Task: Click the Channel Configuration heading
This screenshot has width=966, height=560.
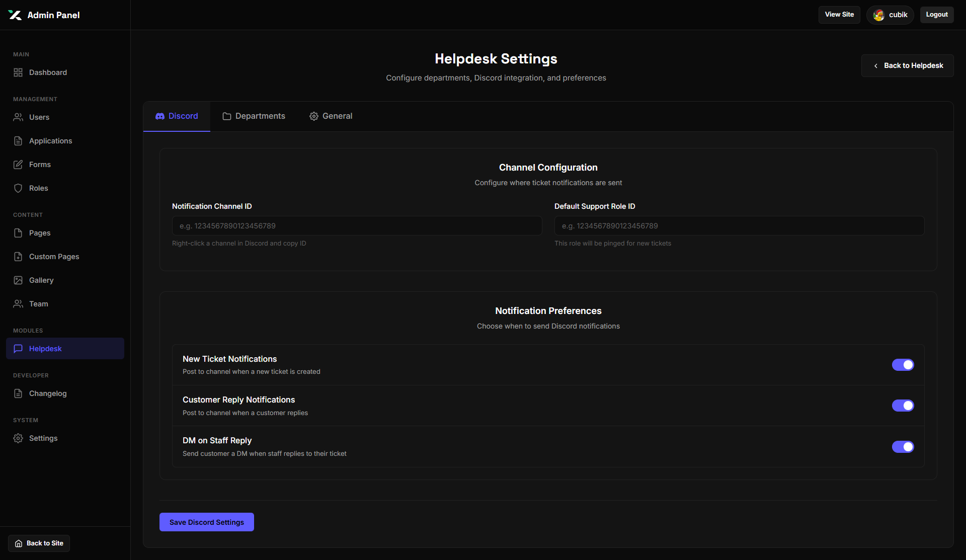Action: (548, 168)
